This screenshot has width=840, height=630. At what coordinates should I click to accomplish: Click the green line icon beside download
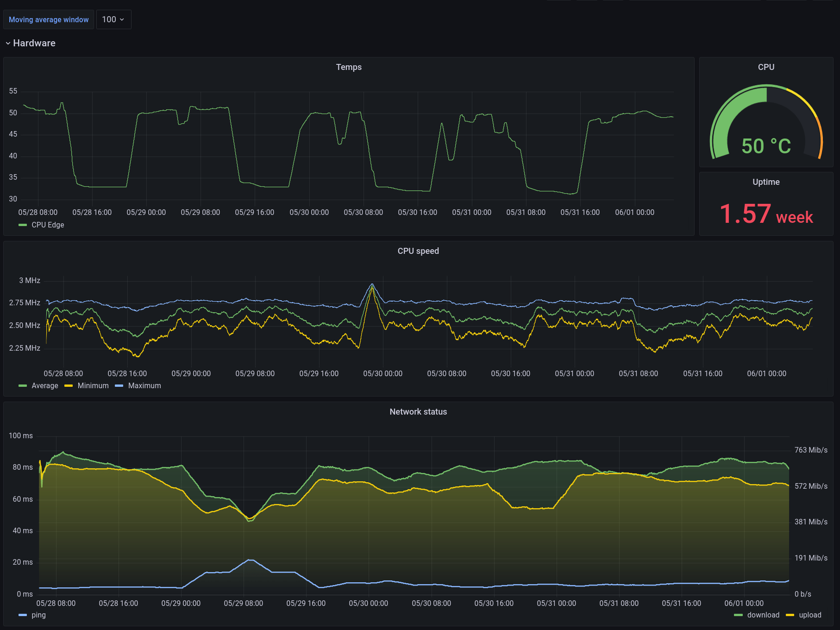tap(738, 615)
